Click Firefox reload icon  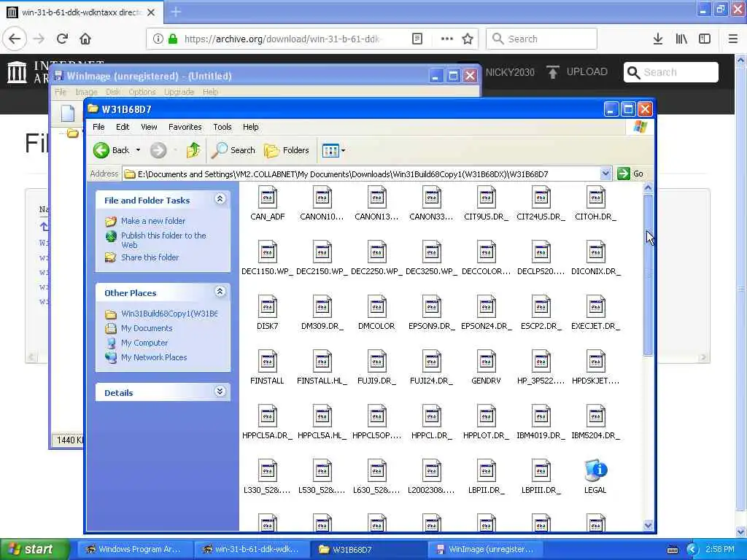coord(62,39)
